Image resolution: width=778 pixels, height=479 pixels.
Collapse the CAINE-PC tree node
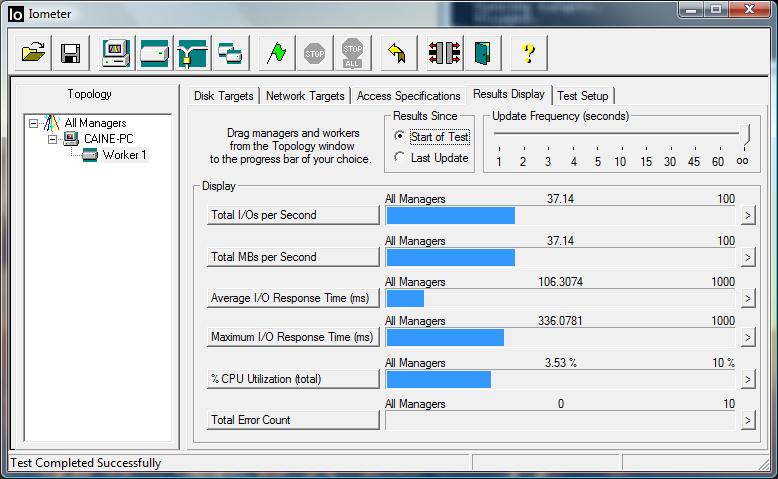pos(52,139)
